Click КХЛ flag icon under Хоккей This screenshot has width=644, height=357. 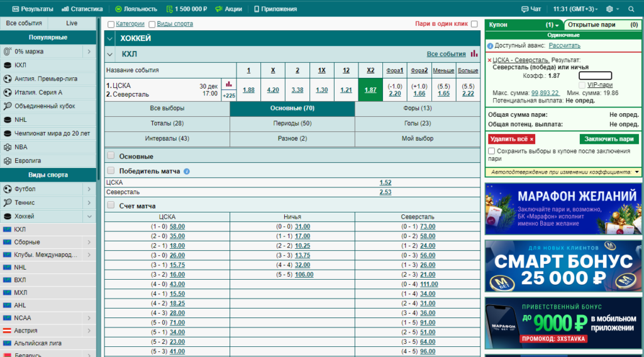[7, 229]
